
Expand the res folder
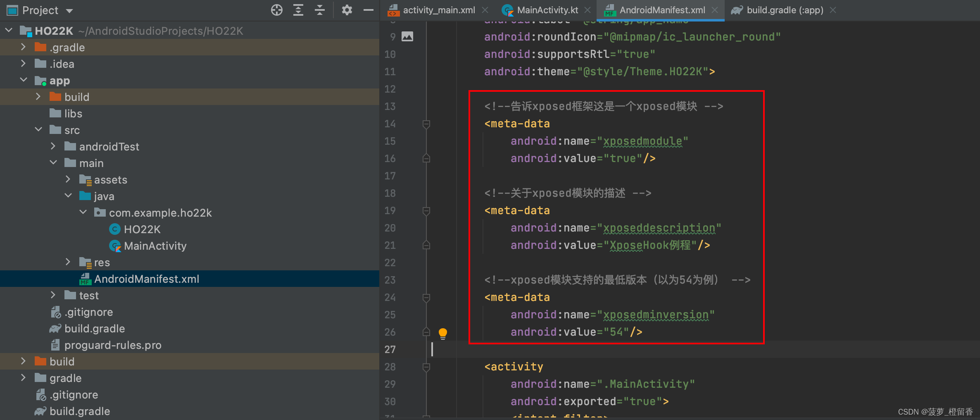click(68, 262)
